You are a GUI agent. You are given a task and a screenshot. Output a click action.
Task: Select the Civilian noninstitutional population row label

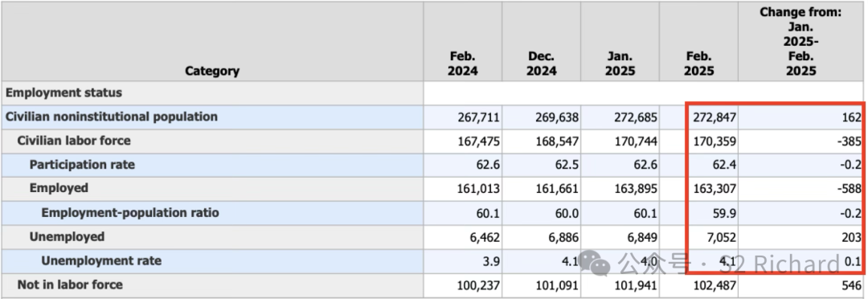(x=111, y=117)
